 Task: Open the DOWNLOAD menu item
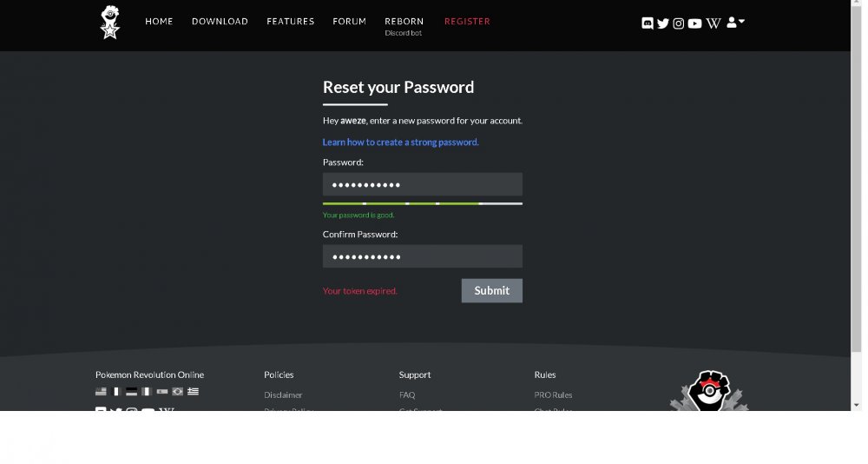pos(220,22)
